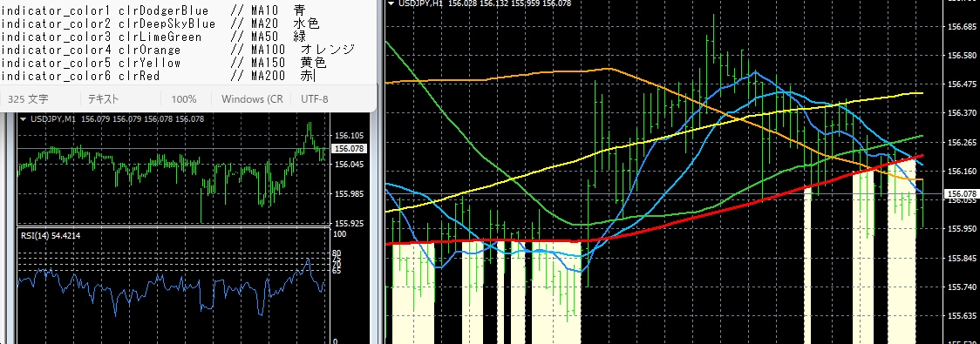This screenshot has width=980, height=344.
Task: Open the USDJPY,H1 chart title dropdown triangle
Action: (391, 3)
